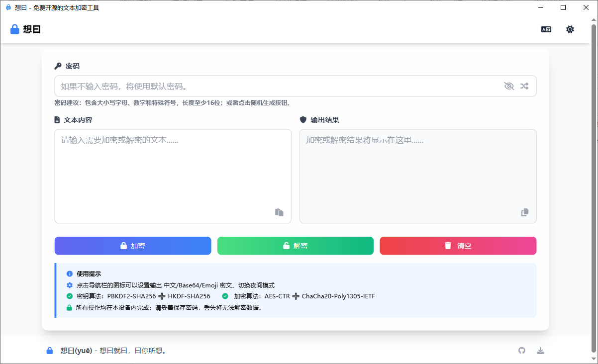598x364 pixels.
Task: Open the language switcher icon in navbar
Action: point(546,29)
